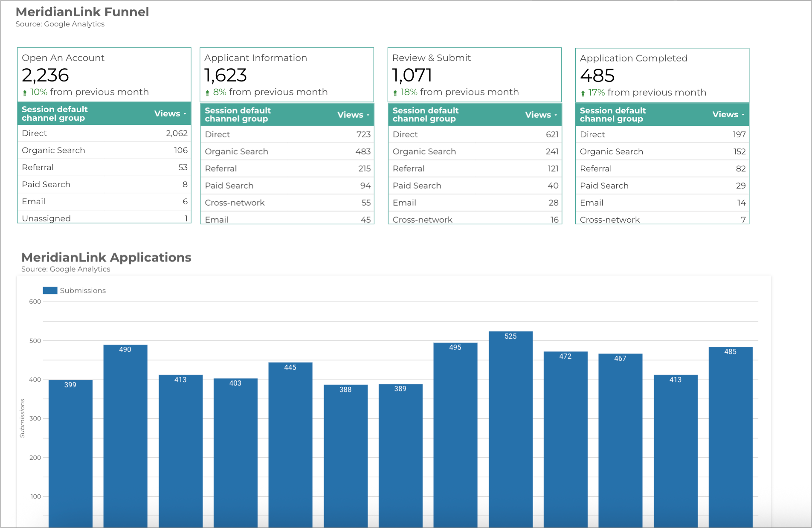Click the Unassigned row in Open An Account
Screen dimensions: 812x528
click(x=104, y=217)
